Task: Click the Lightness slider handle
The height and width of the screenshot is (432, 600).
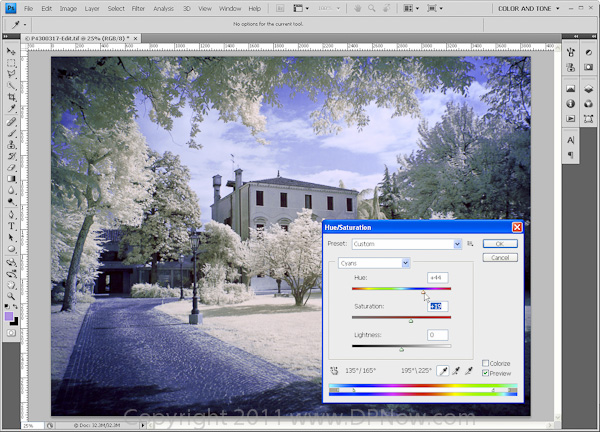Action: tap(402, 349)
